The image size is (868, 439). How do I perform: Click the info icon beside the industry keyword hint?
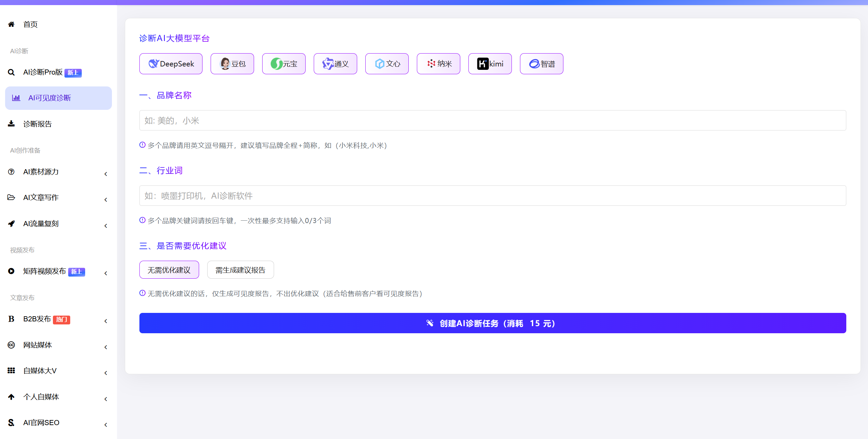[142, 220]
